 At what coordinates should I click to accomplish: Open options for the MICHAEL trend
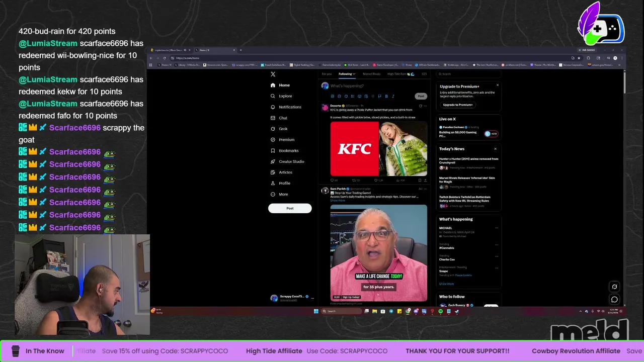click(x=497, y=228)
